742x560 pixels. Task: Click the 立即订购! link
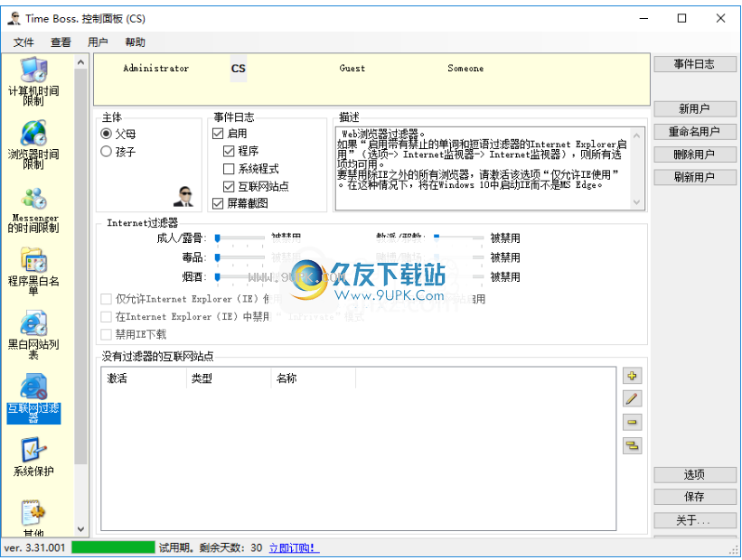[295, 548]
